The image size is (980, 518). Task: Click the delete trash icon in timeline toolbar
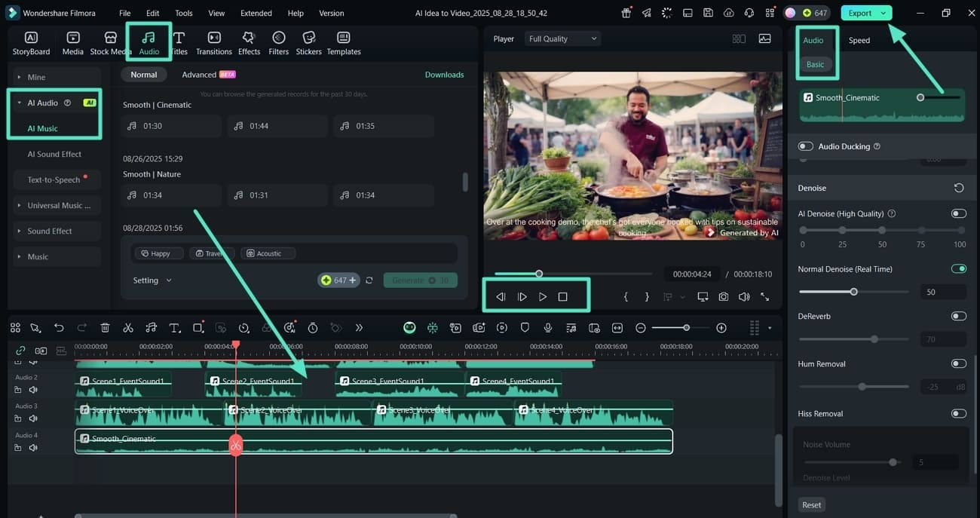coord(106,328)
